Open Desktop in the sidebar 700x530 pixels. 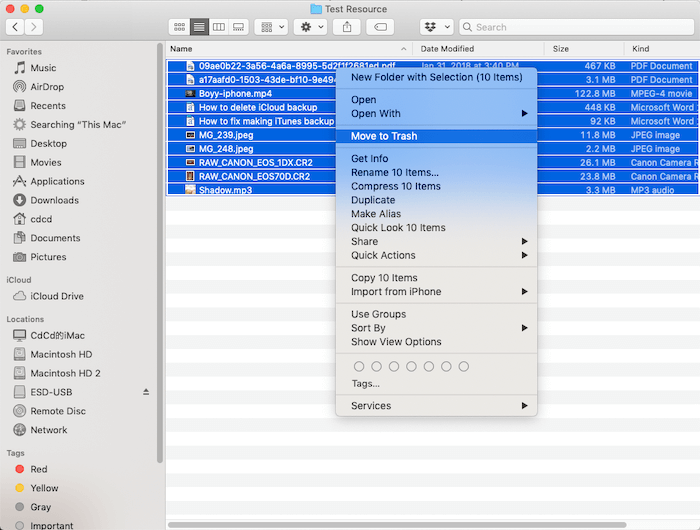(x=40, y=143)
